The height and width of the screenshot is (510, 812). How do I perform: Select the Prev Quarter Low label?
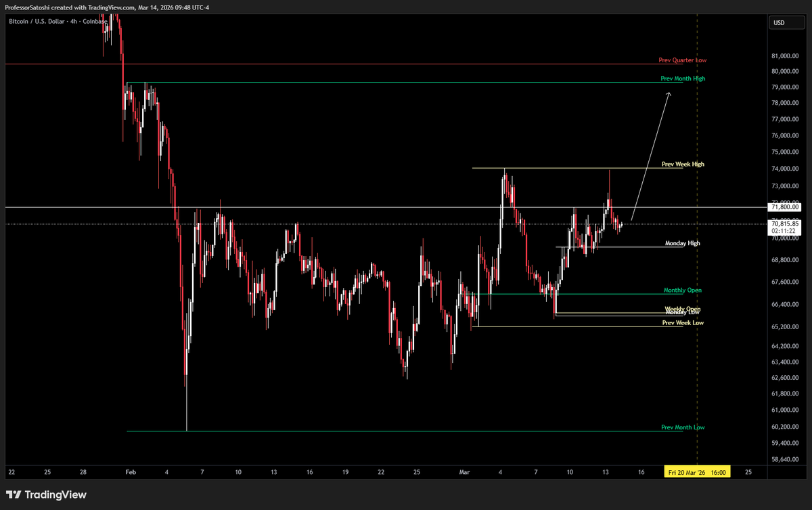(683, 60)
